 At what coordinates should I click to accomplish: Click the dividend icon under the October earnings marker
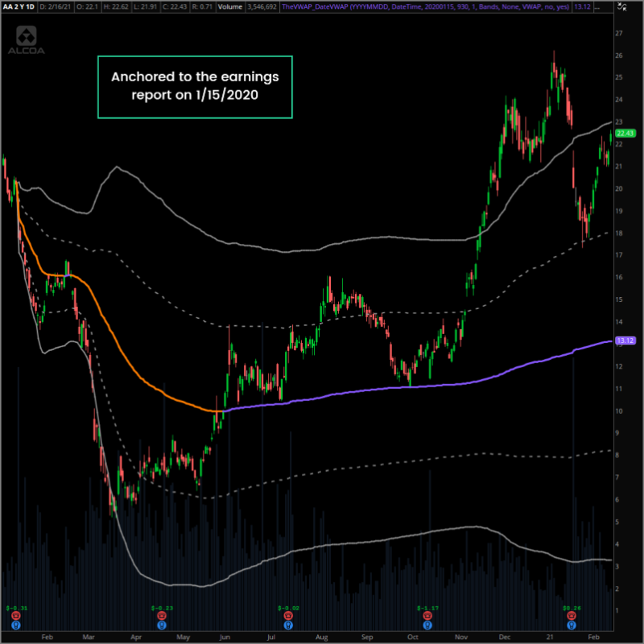[427, 624]
